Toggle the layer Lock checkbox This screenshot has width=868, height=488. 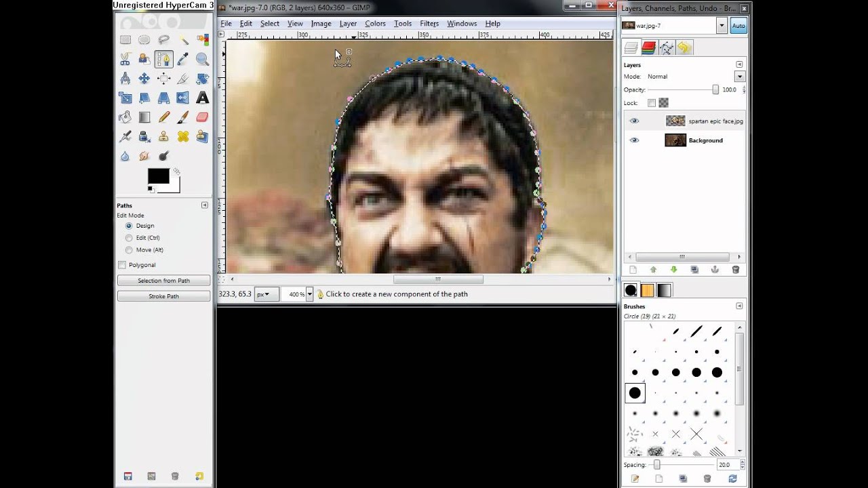tap(652, 103)
